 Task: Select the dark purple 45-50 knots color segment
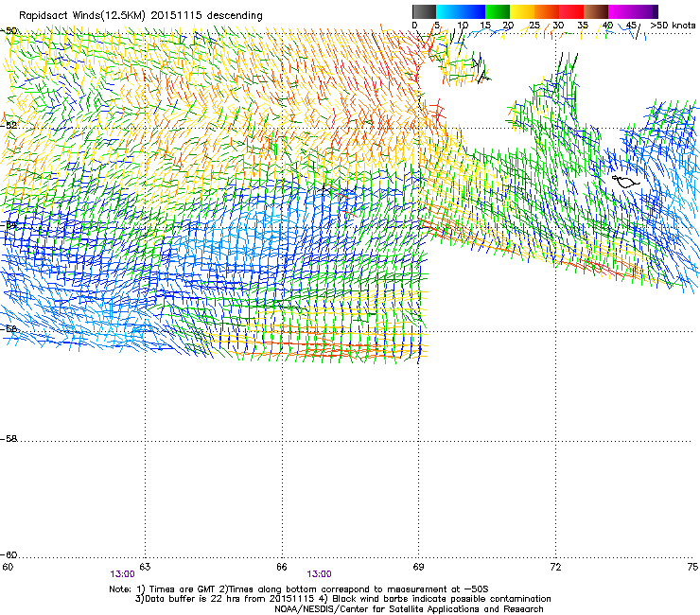[x=645, y=11]
